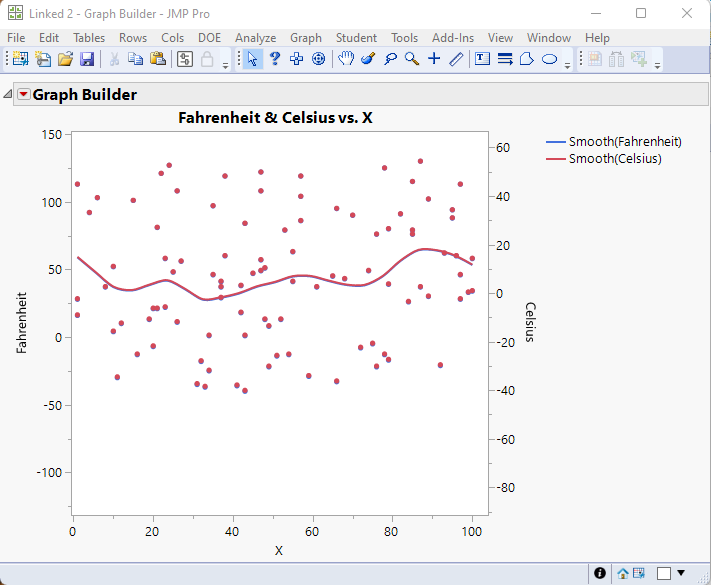Image resolution: width=711 pixels, height=585 pixels.
Task: Click the Fahrenheit y-axis label
Action: point(21,323)
